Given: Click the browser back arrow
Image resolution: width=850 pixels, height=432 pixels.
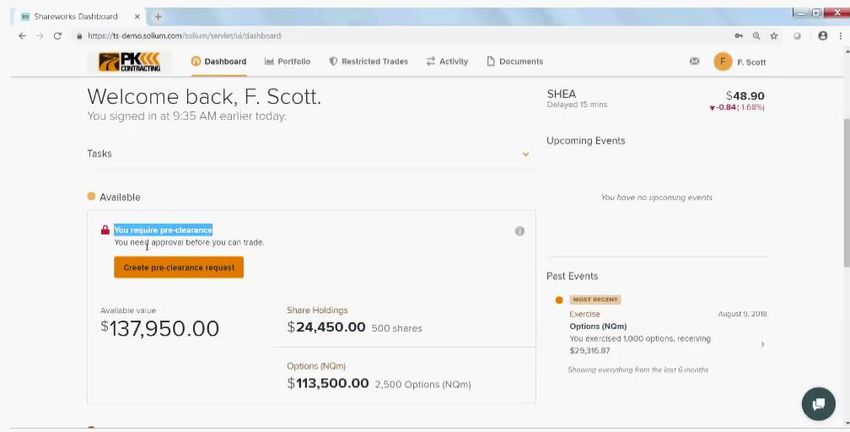Looking at the screenshot, I should (22, 36).
